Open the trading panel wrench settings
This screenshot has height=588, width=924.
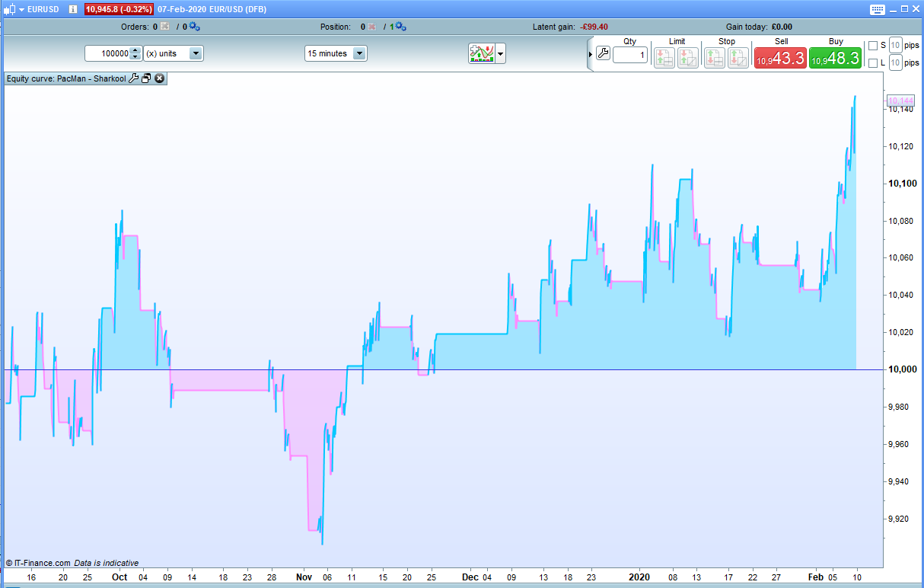coord(603,53)
